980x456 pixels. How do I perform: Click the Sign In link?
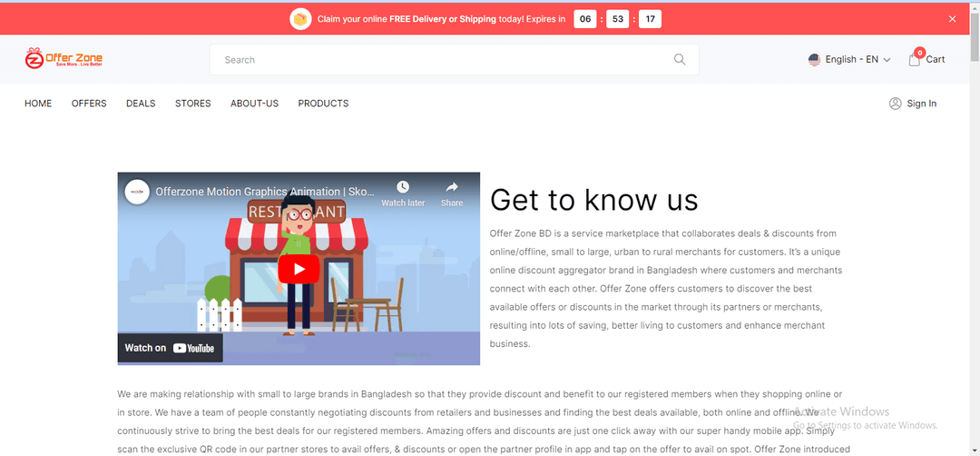921,104
